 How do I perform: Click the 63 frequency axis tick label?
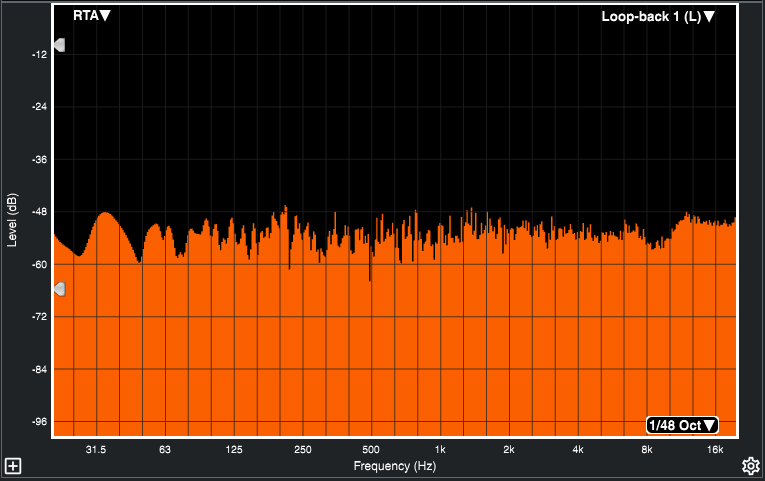[x=165, y=450]
